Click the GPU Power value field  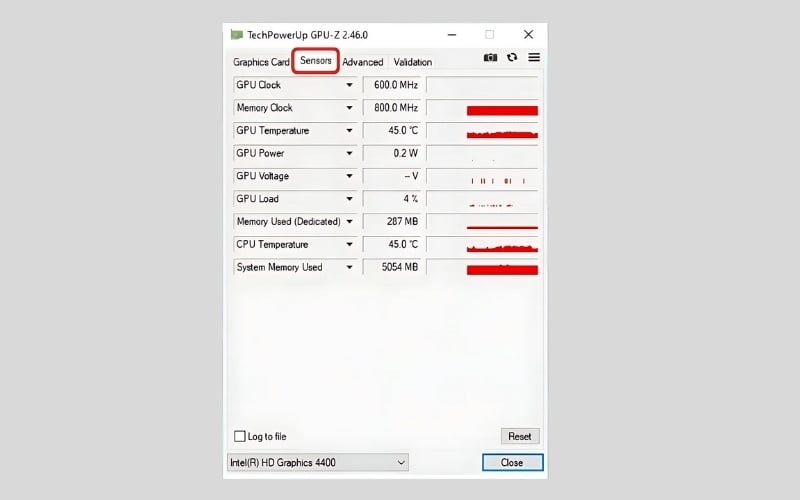[x=392, y=154]
